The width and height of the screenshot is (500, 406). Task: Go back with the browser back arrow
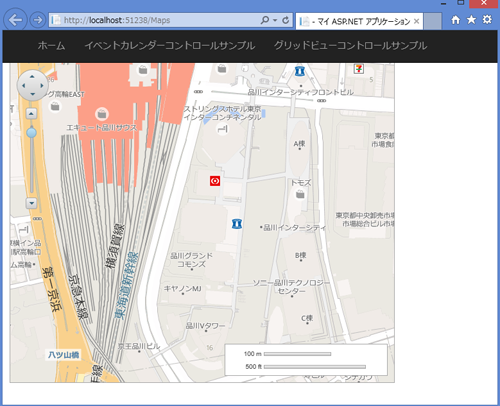pyautogui.click(x=15, y=20)
